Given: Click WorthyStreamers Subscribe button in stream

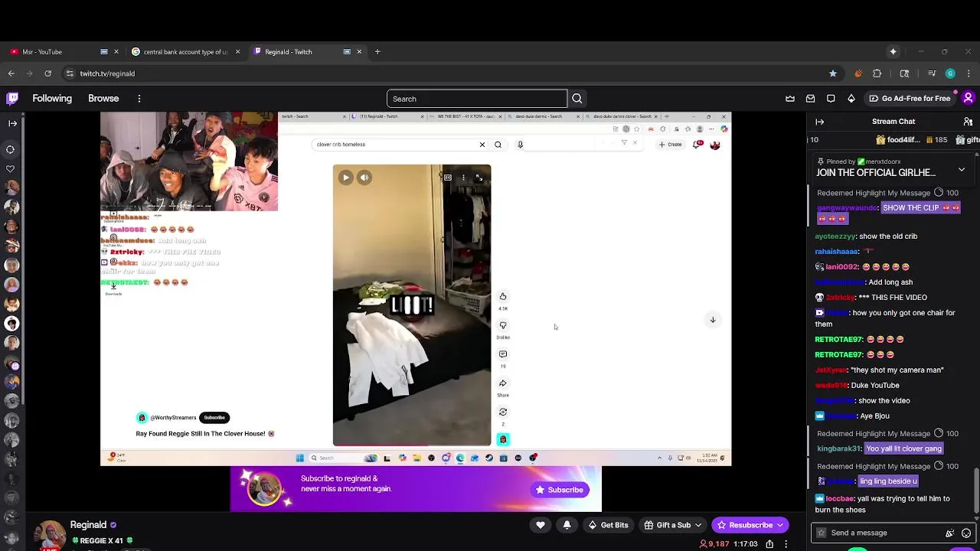Looking at the screenshot, I should (214, 418).
